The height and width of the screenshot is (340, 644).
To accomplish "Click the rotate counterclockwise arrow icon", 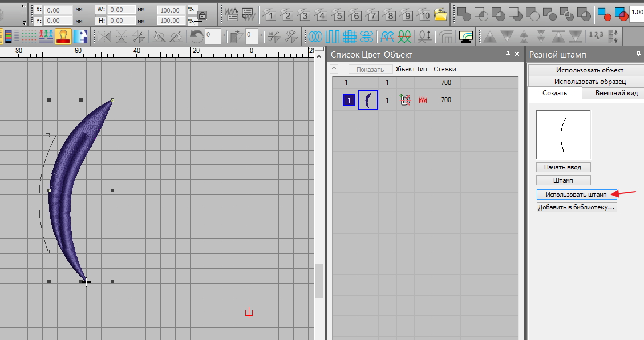I will tap(196, 37).
